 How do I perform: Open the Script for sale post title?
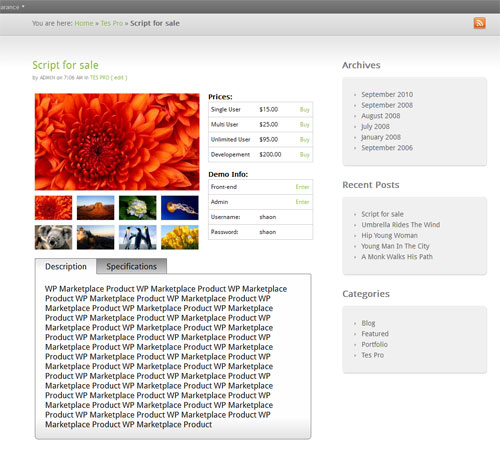click(65, 65)
